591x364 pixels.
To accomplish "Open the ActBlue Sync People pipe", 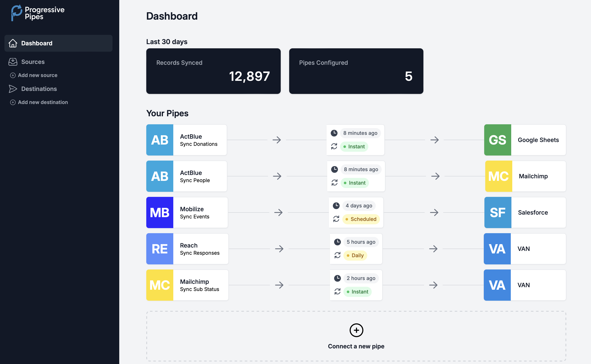I will [x=187, y=176].
